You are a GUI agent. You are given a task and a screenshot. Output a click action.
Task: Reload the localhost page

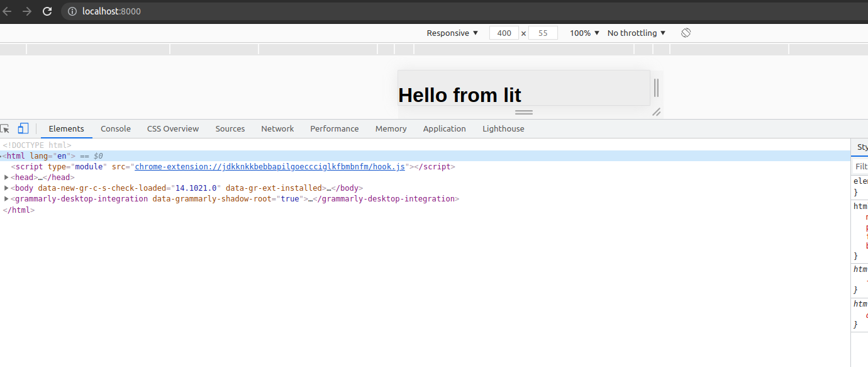click(x=47, y=11)
